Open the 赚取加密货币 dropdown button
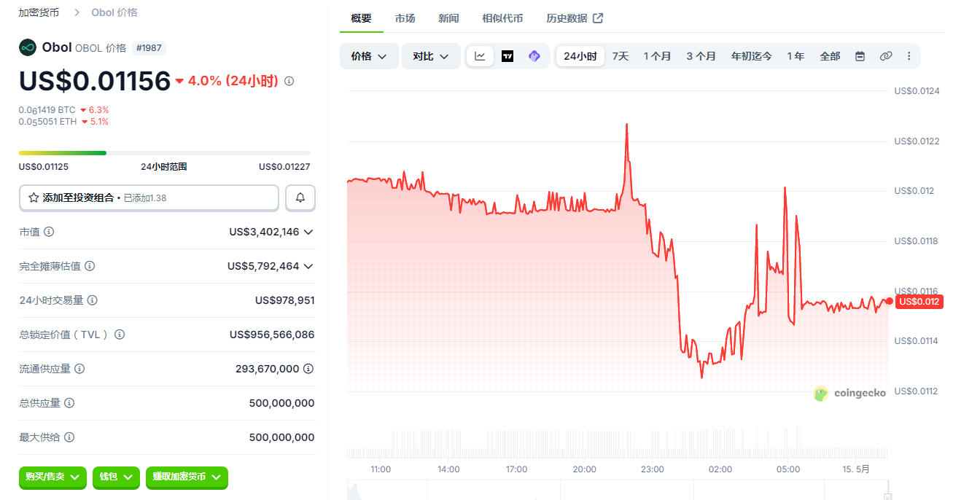Viewport: 980px width, 500px height. pos(187,477)
